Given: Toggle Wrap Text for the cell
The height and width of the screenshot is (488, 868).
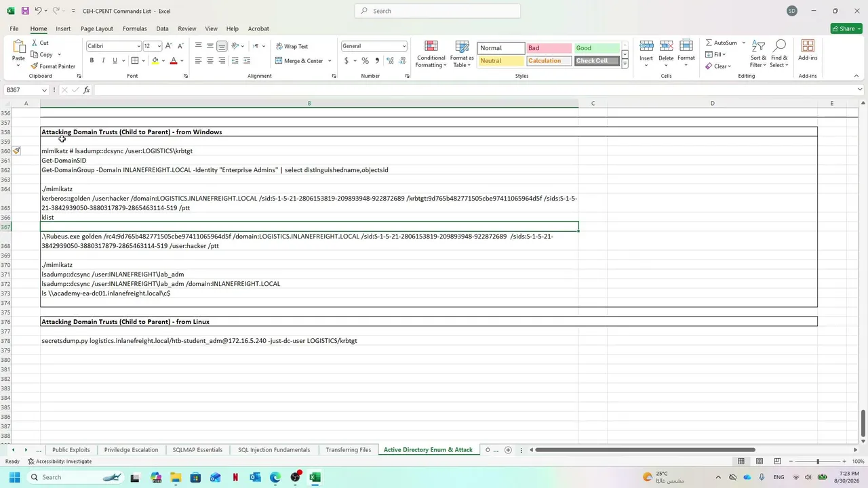Looking at the screenshot, I should (x=292, y=46).
